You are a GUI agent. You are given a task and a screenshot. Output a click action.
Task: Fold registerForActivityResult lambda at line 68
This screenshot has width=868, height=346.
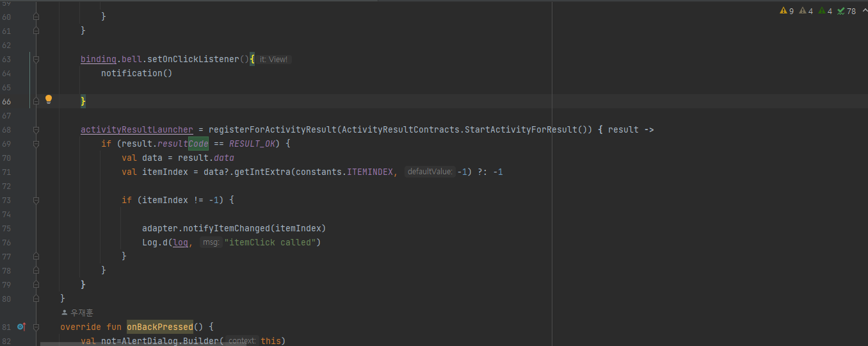[x=36, y=129]
